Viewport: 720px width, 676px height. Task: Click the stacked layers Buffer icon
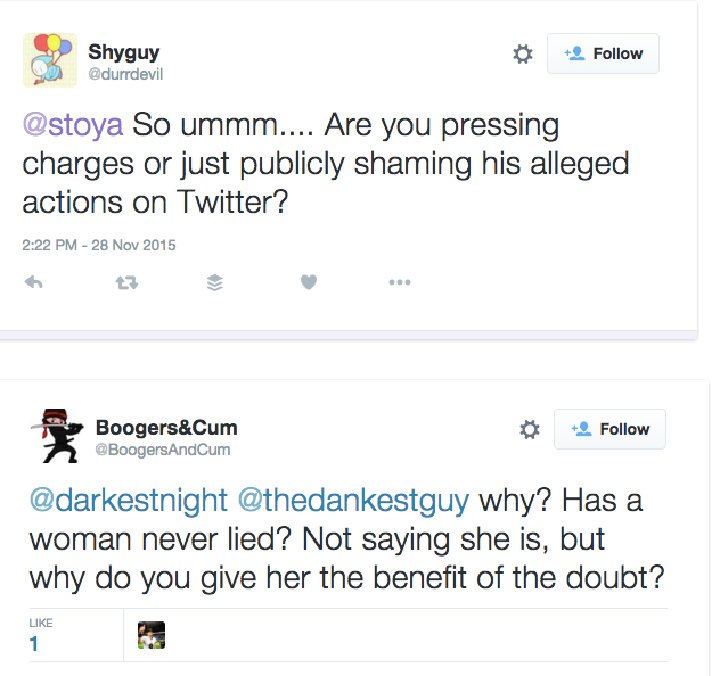coord(215,282)
